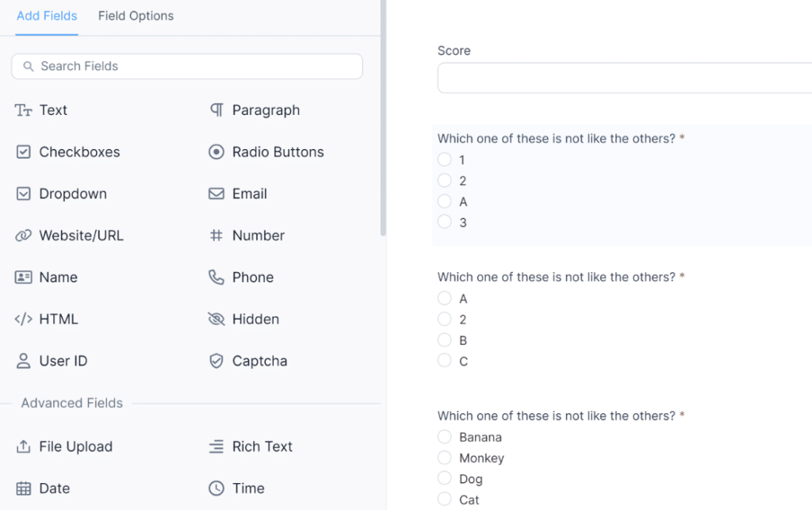The image size is (812, 510).
Task: Click the Email field icon
Action: 216,194
